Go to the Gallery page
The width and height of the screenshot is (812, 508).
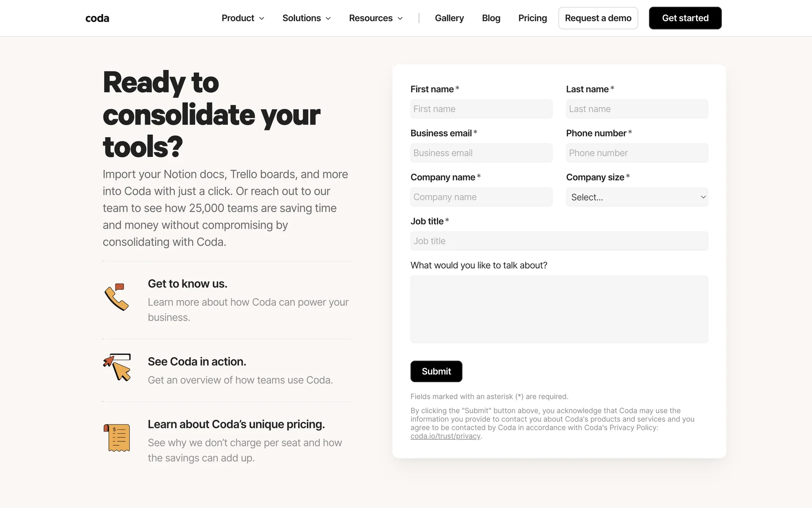449,18
